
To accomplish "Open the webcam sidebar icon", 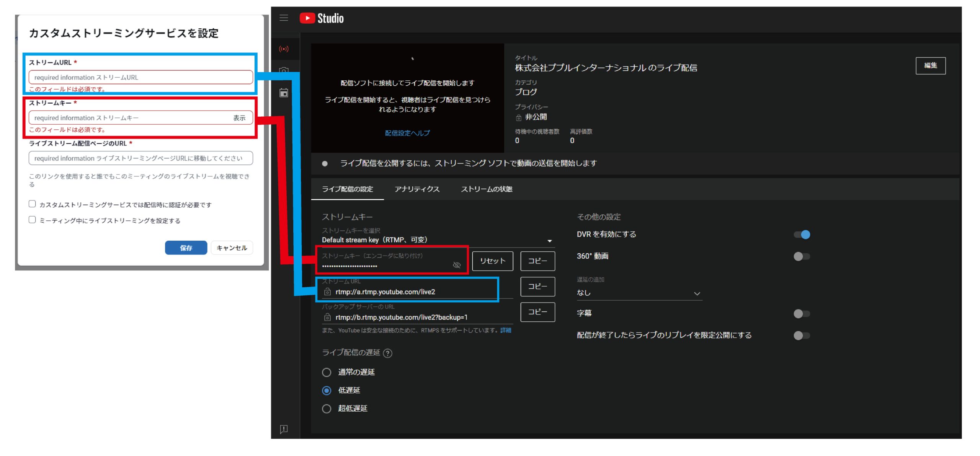I will pos(284,70).
